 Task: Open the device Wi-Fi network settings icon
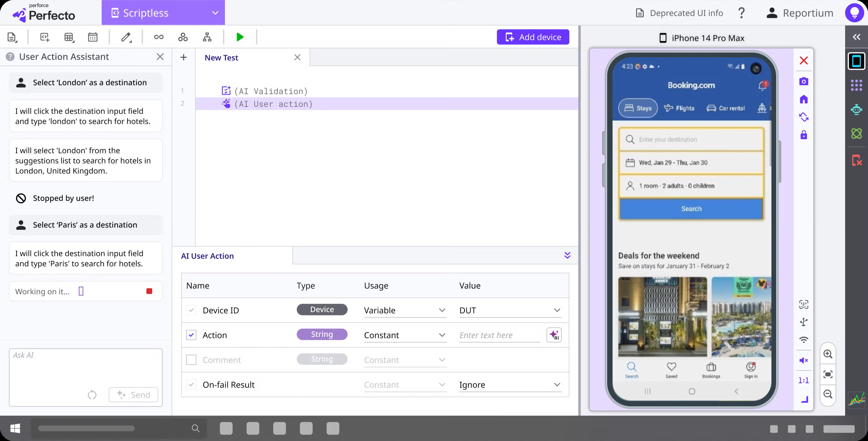coord(804,340)
